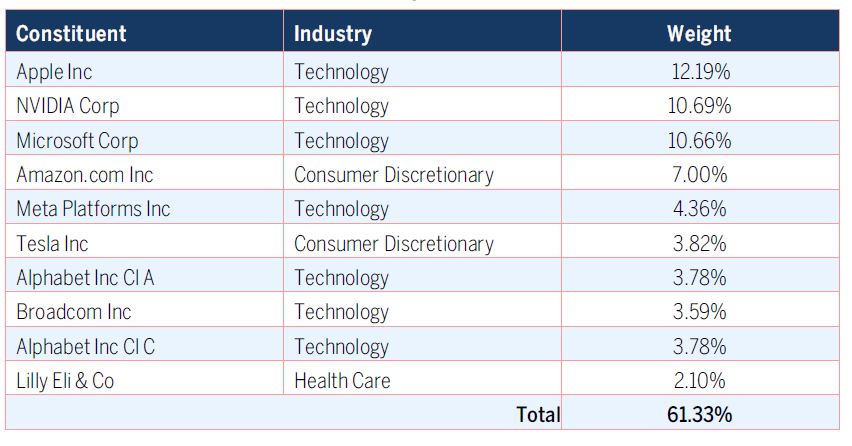852x446 pixels.
Task: Select the Tesla Inc cell
Action: [x=52, y=243]
